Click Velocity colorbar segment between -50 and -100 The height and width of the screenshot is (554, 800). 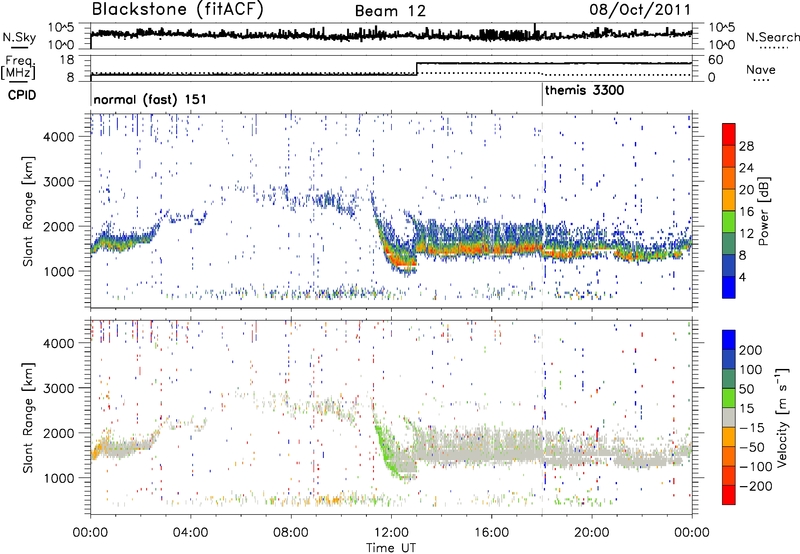point(729,456)
